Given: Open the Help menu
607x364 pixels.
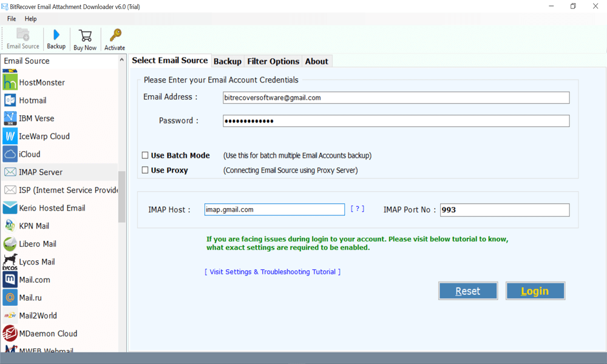Looking at the screenshot, I should pos(30,19).
